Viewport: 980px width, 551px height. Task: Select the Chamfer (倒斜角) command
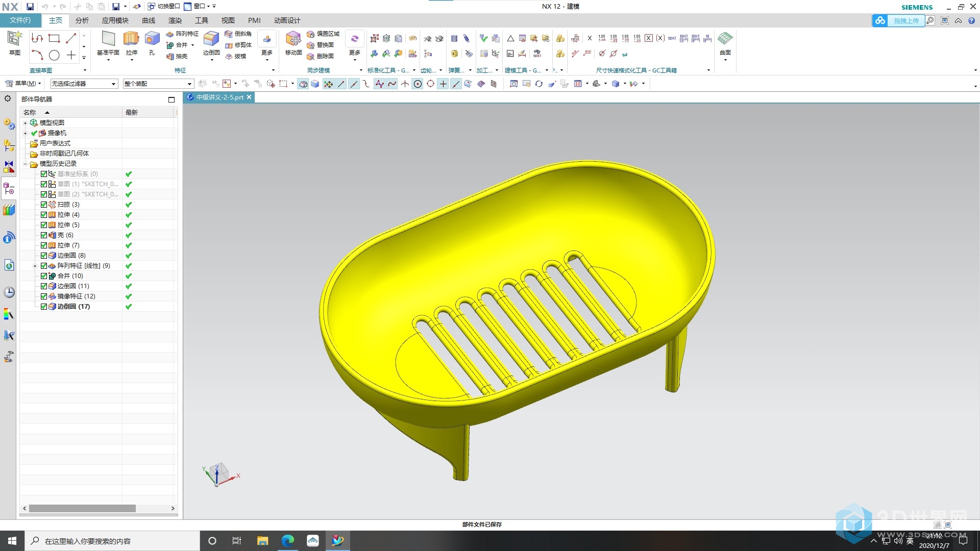pos(238,34)
